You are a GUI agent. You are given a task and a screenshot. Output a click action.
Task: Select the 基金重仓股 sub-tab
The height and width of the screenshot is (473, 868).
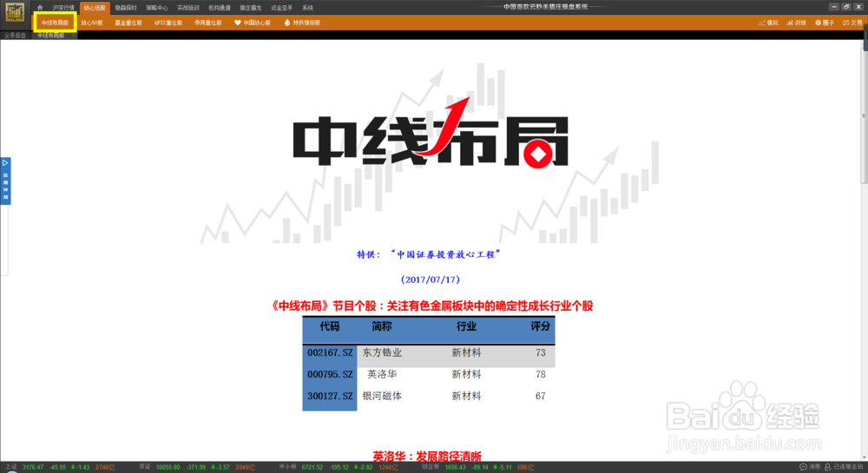click(x=128, y=23)
